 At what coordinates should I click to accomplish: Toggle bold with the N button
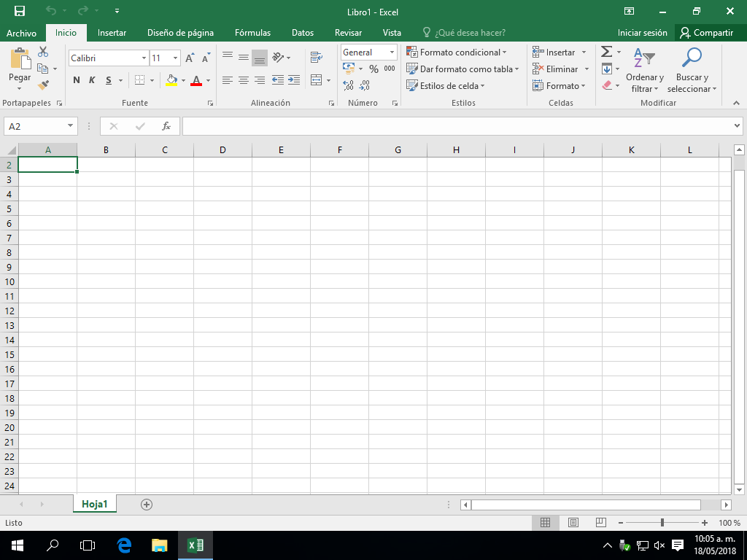pos(76,80)
